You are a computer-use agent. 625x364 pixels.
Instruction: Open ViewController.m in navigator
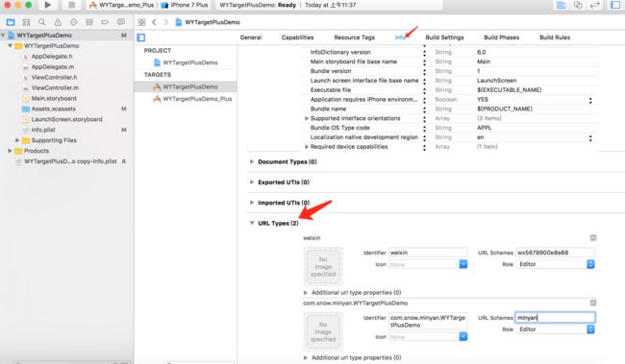(55, 88)
